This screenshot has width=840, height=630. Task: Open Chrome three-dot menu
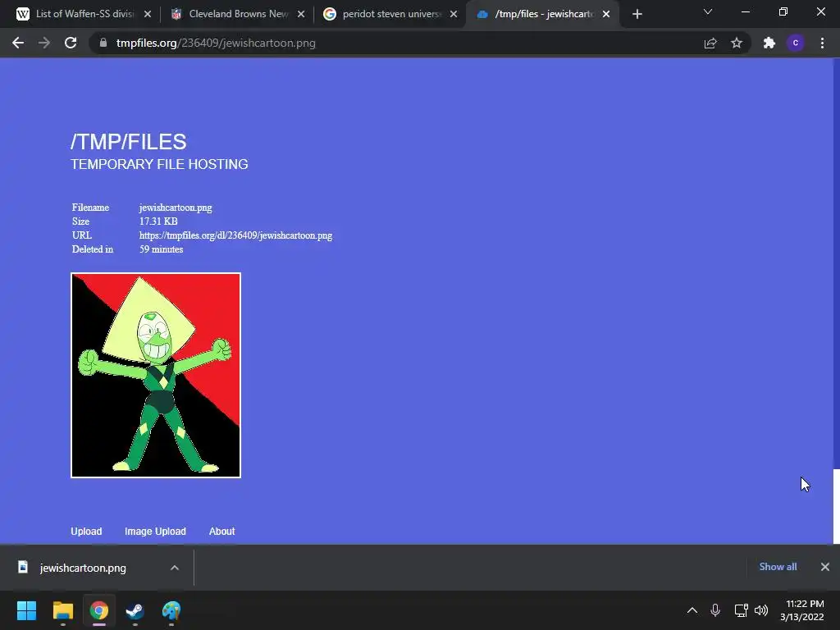tap(822, 43)
